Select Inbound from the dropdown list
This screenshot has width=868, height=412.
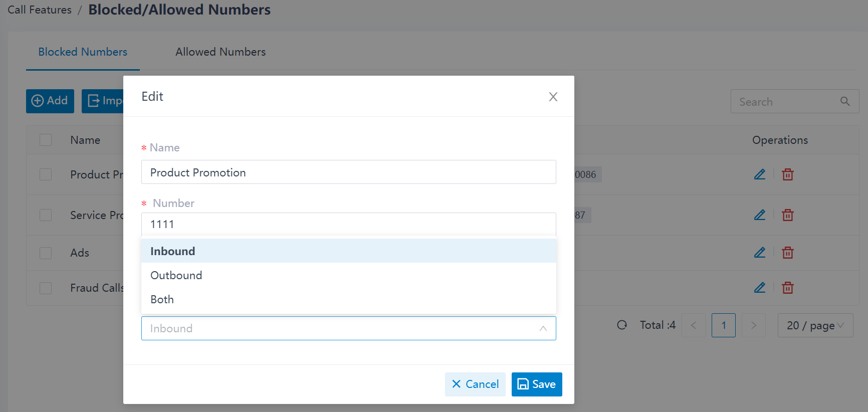tap(349, 251)
